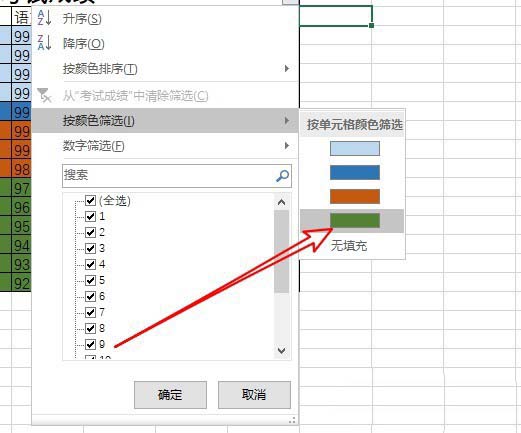Toggle the (全选) select all checkbox
Image resolution: width=521 pixels, height=433 pixels.
pos(90,200)
